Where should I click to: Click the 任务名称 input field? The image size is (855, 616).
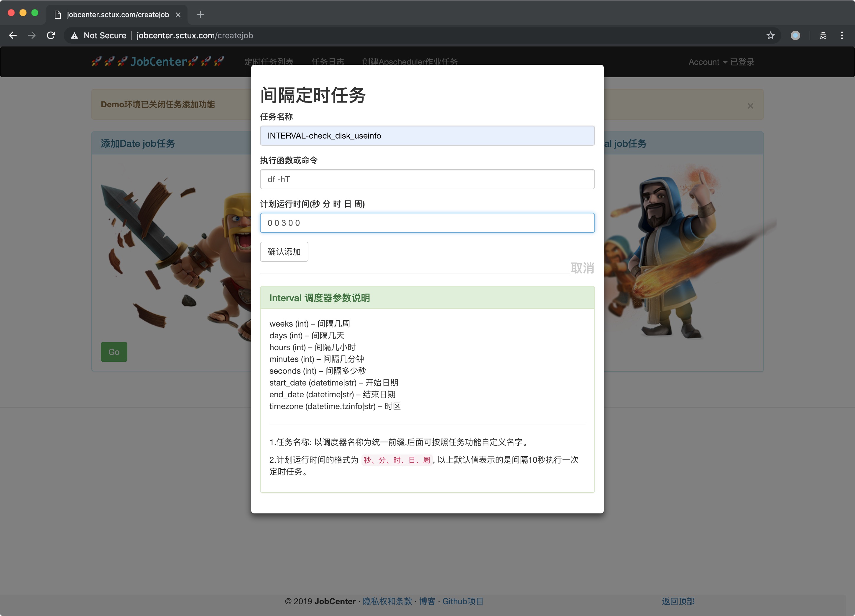pyautogui.click(x=427, y=136)
